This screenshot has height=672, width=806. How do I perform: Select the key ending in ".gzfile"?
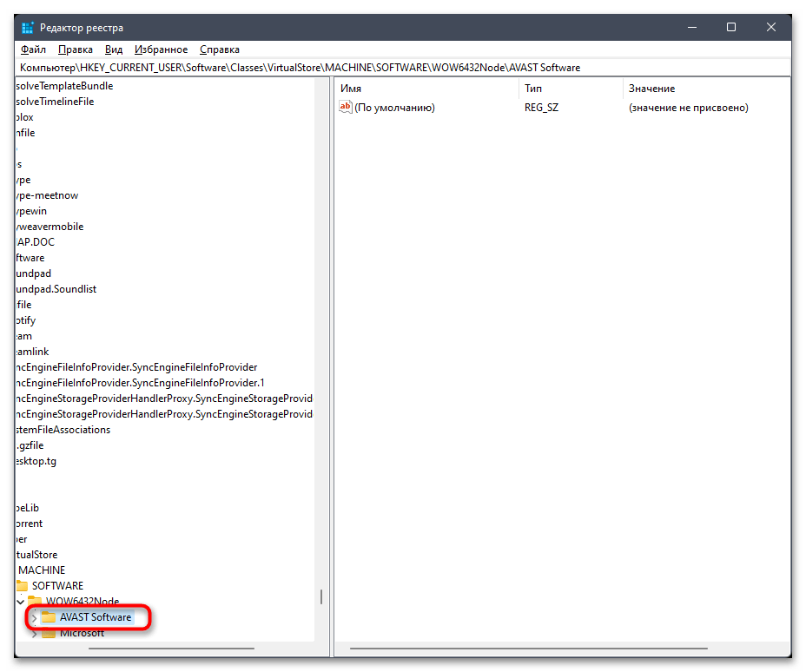pos(30,445)
